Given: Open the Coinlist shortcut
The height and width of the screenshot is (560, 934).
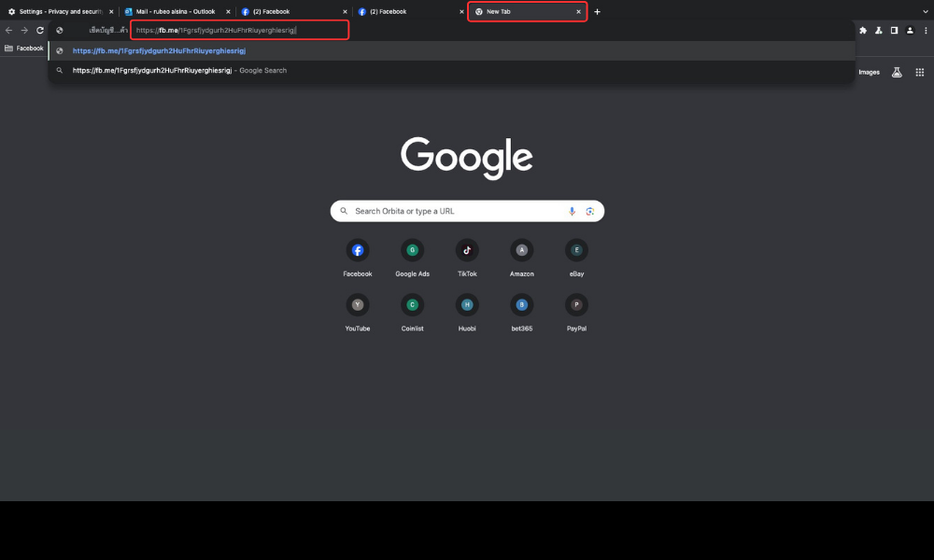Looking at the screenshot, I should tap(412, 313).
